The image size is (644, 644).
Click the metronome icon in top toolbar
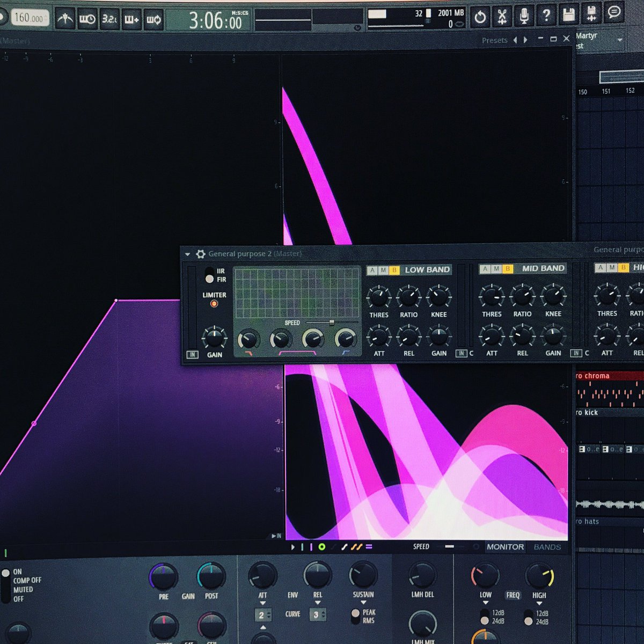point(64,19)
